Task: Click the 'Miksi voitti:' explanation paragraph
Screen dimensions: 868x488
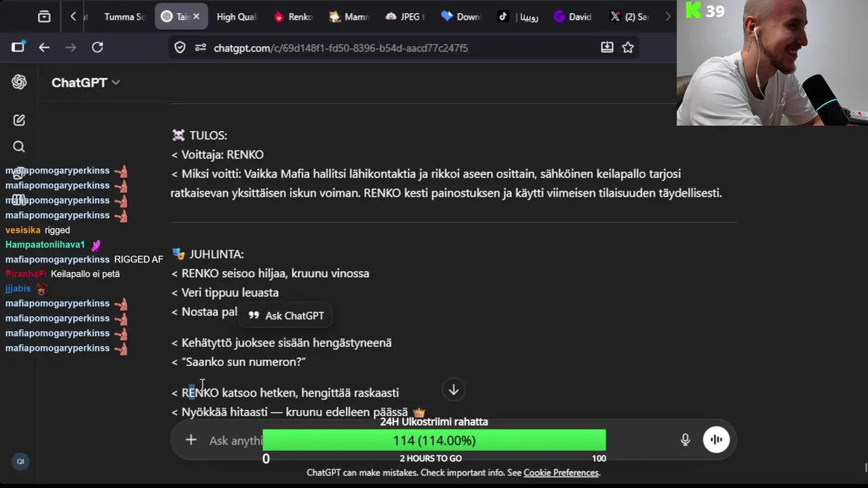Action: coord(446,184)
